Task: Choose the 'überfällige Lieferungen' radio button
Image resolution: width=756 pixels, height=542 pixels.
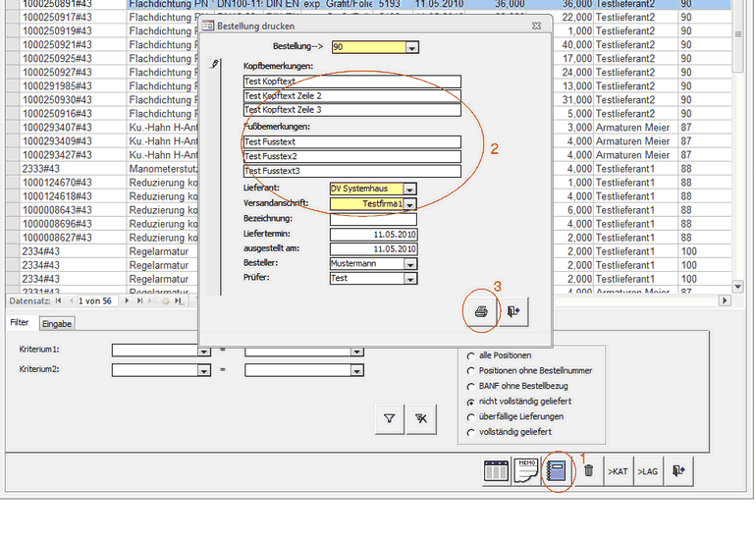Action: 471,417
